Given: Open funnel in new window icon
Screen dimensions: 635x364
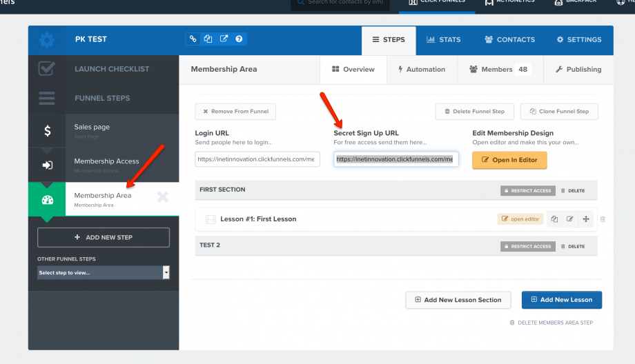Looking at the screenshot, I should point(224,39).
